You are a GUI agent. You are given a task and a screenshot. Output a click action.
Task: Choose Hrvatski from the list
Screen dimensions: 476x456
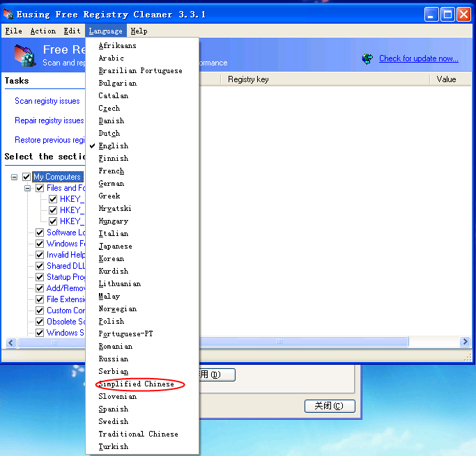click(142, 209)
